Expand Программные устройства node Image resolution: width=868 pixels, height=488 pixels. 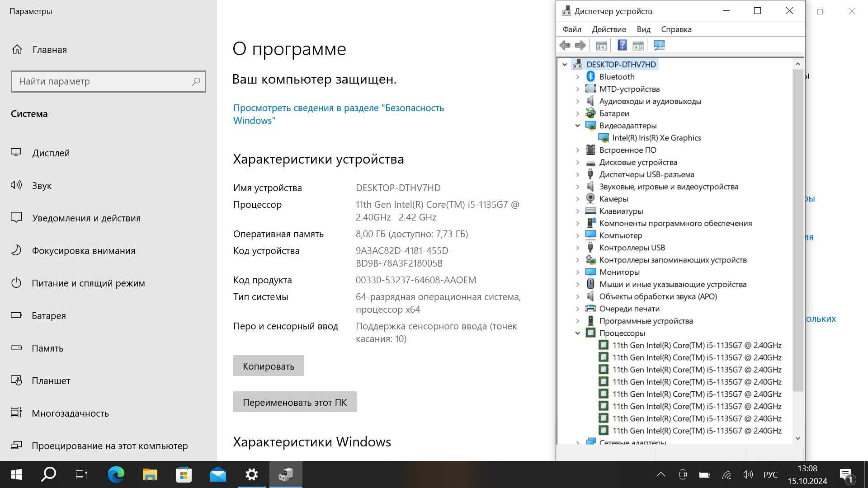pos(577,321)
